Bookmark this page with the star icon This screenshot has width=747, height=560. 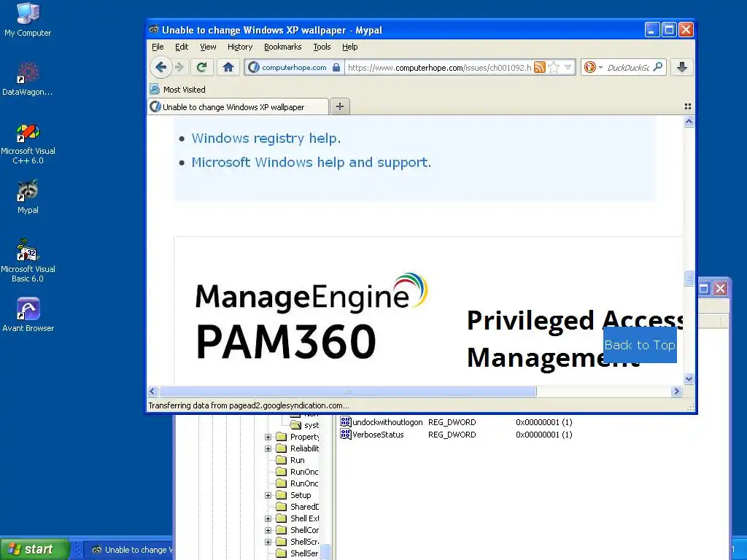pos(554,67)
